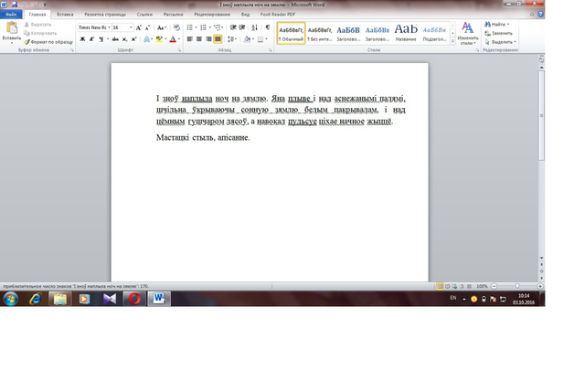Click the vertical scrollbar thumb
Image resolution: width=585 pixels, height=392 pixels.
pyautogui.click(x=541, y=116)
